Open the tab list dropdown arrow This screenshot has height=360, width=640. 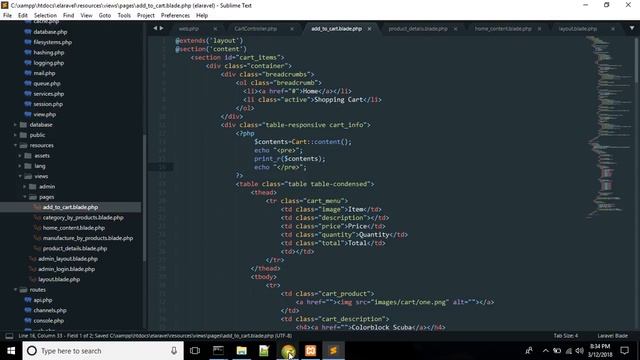tap(632, 28)
